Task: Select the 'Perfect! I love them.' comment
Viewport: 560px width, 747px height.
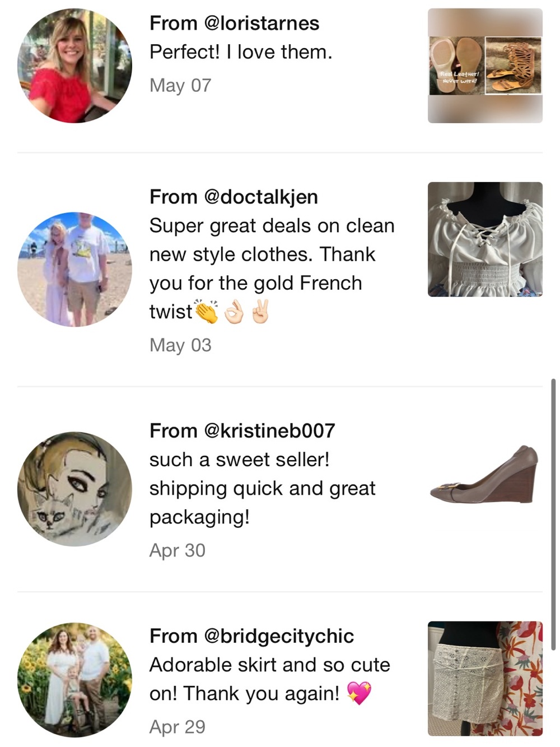Action: (241, 52)
